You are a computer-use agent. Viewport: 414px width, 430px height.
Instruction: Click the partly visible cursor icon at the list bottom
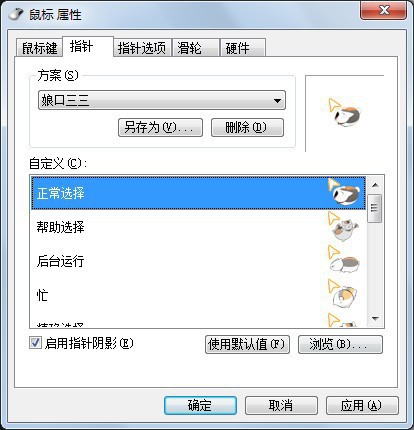tap(343, 320)
